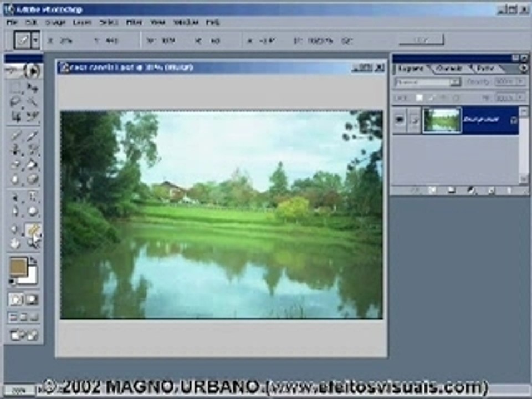
Task: Create a new layer
Action: tap(491, 190)
